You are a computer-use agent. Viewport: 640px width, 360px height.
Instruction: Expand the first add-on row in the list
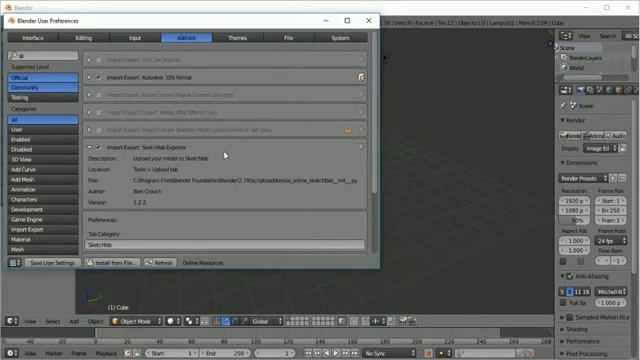click(x=89, y=60)
